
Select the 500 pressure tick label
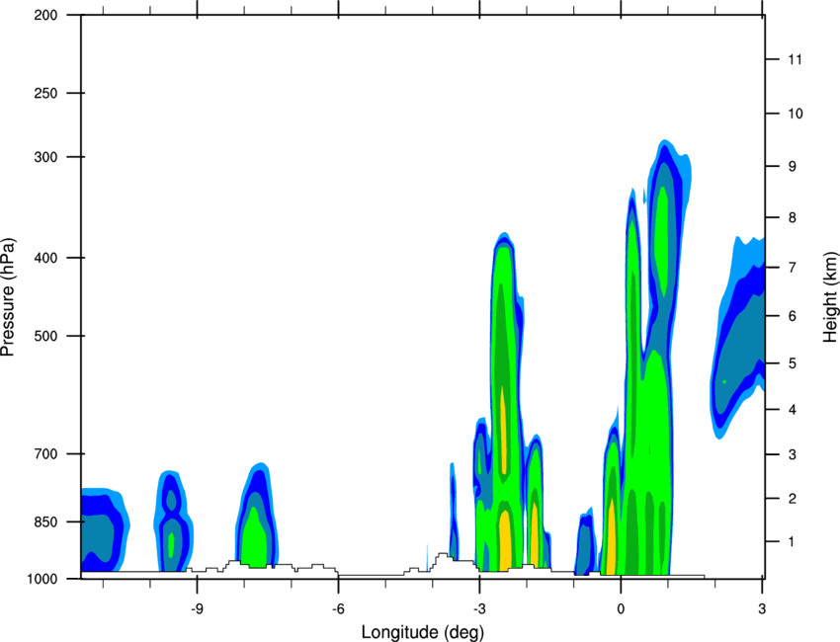pos(45,336)
